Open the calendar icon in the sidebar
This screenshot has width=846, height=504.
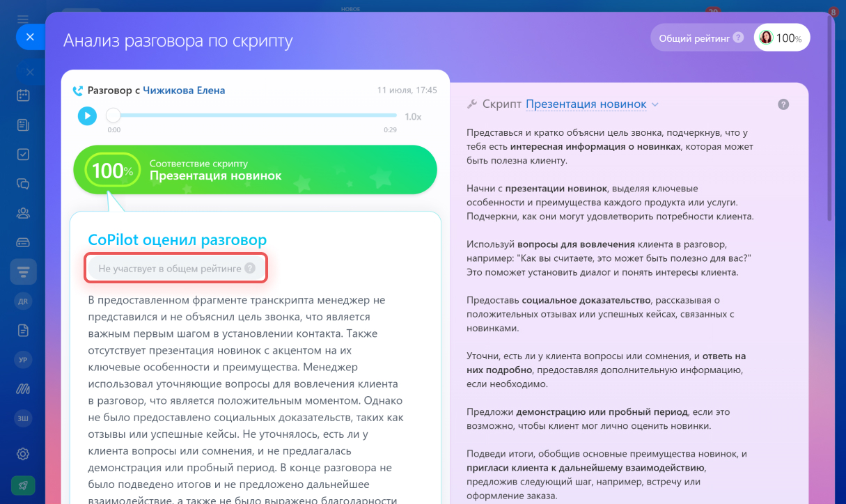tap(23, 96)
